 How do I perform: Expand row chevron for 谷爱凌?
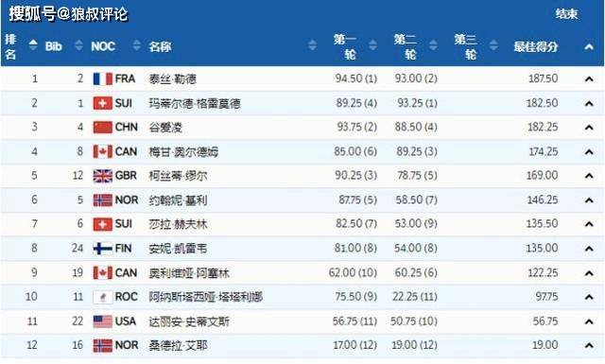coord(589,128)
